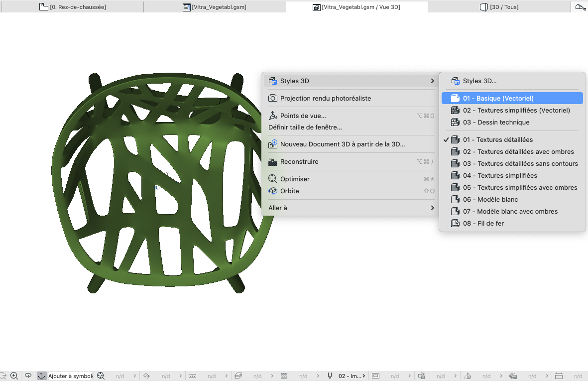Viewport: 588px width, 381px height.
Task: Select 02 - Textures détaillées avec ombres
Action: 512,151
